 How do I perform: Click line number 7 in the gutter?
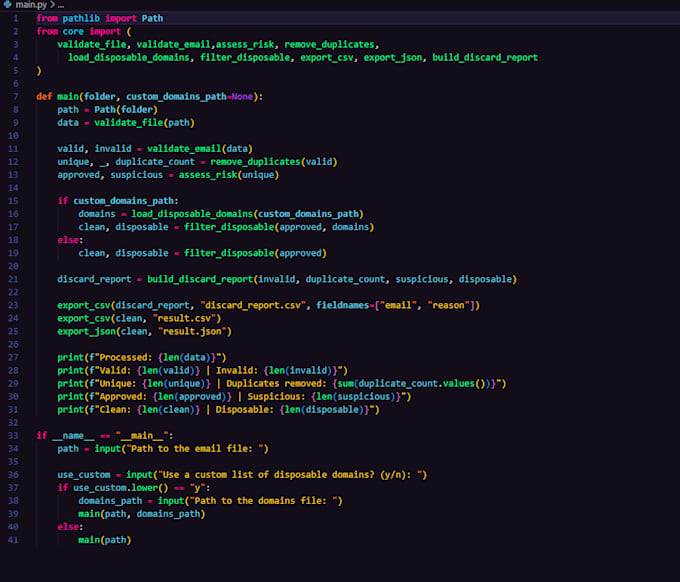(x=16, y=97)
